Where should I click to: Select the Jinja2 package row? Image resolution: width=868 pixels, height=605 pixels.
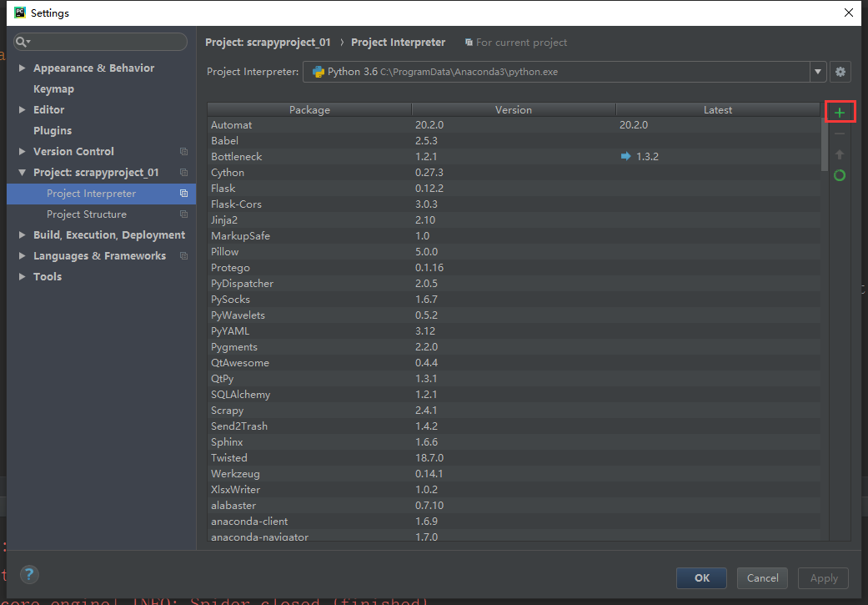[x=514, y=220]
